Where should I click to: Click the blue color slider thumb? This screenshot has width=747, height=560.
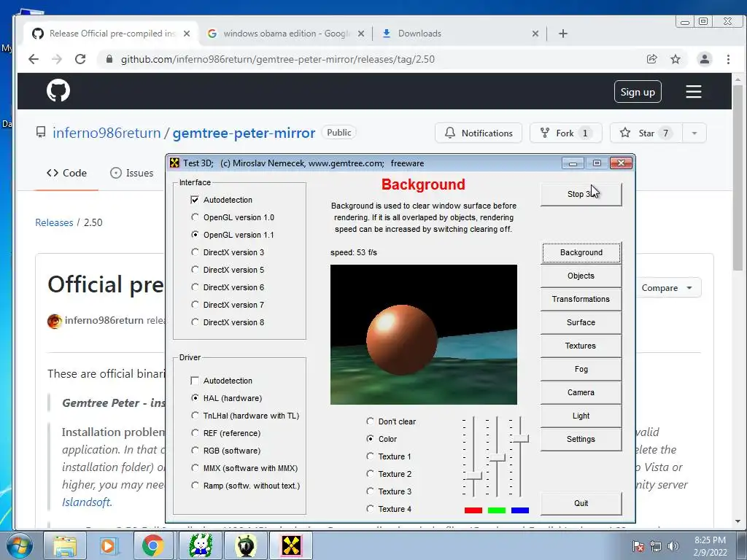point(519,438)
